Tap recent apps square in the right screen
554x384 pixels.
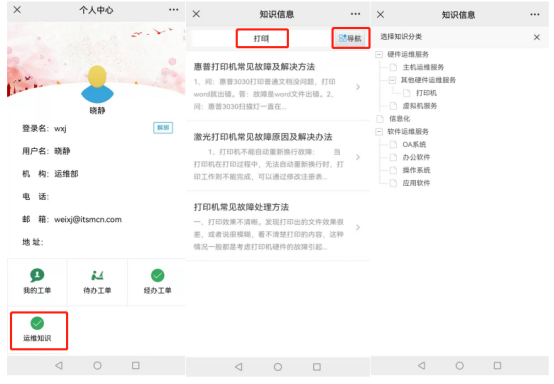pos(497,365)
